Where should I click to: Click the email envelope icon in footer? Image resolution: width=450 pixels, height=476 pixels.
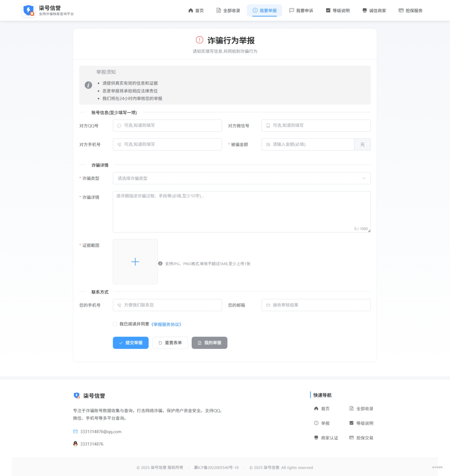(75, 431)
